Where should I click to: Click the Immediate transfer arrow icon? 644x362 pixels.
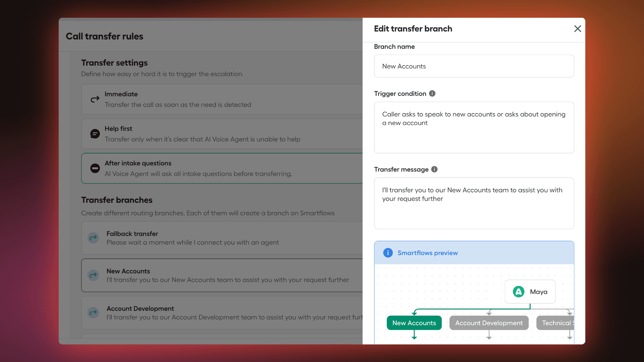[x=95, y=99]
